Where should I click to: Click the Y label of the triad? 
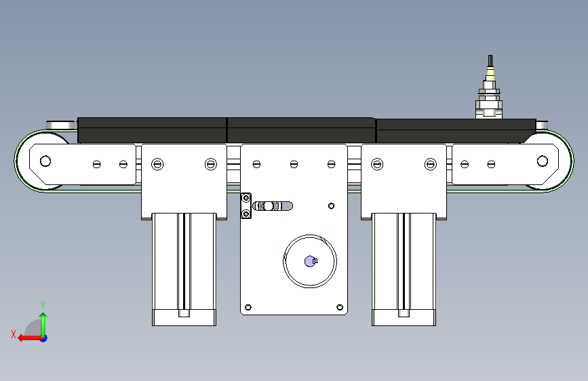[x=43, y=305]
